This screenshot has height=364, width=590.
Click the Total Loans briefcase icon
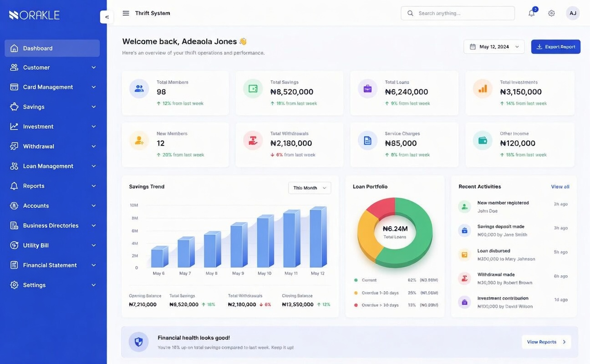click(x=367, y=89)
